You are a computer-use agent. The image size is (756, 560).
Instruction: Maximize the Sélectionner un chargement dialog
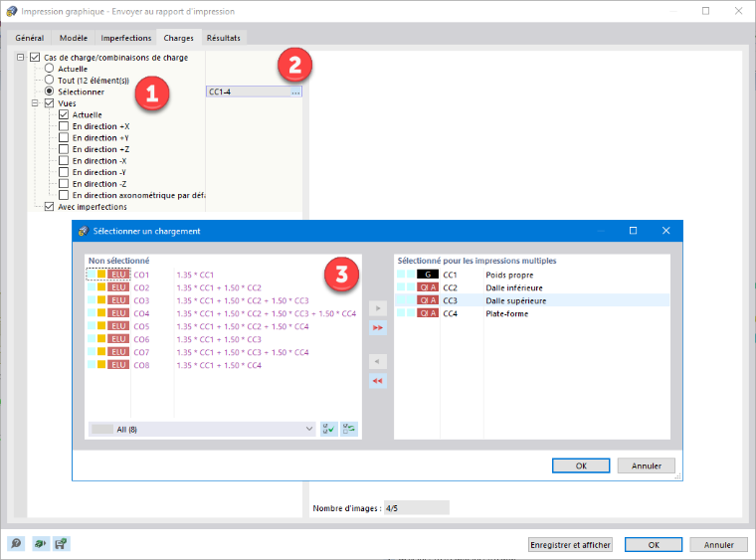click(x=633, y=231)
